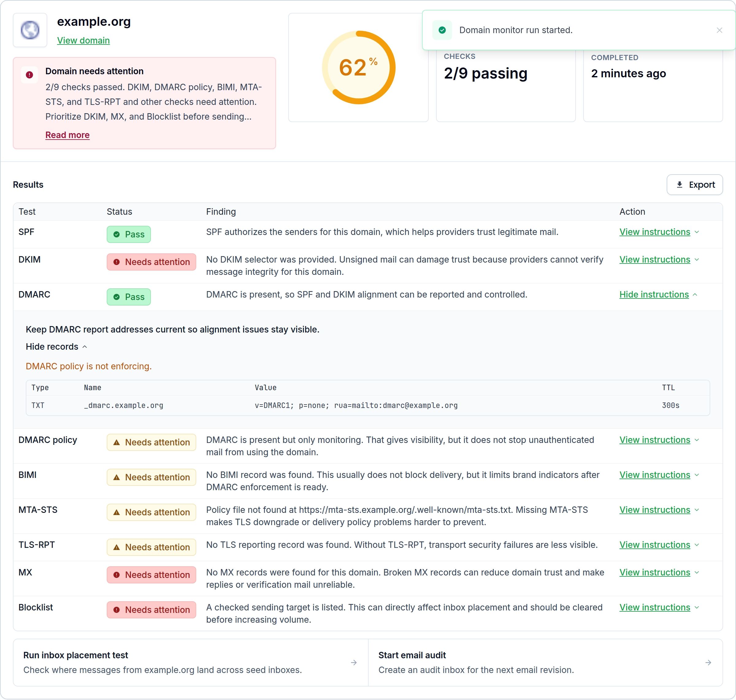736x700 pixels.
Task: Click the 62% score progress ring
Action: coord(358,67)
